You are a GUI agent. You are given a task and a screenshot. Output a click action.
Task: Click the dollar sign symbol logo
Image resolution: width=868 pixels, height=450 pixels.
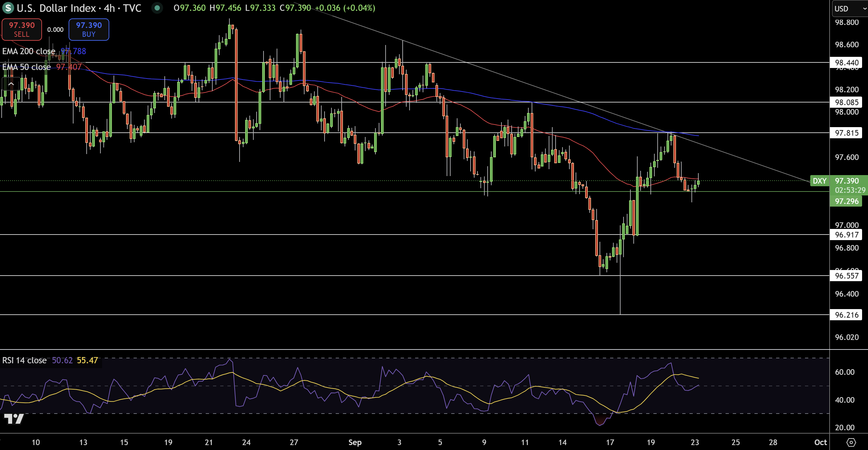pos(8,8)
